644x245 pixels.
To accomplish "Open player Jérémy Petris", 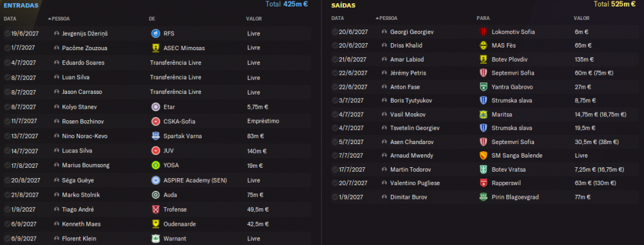I will tap(408, 73).
